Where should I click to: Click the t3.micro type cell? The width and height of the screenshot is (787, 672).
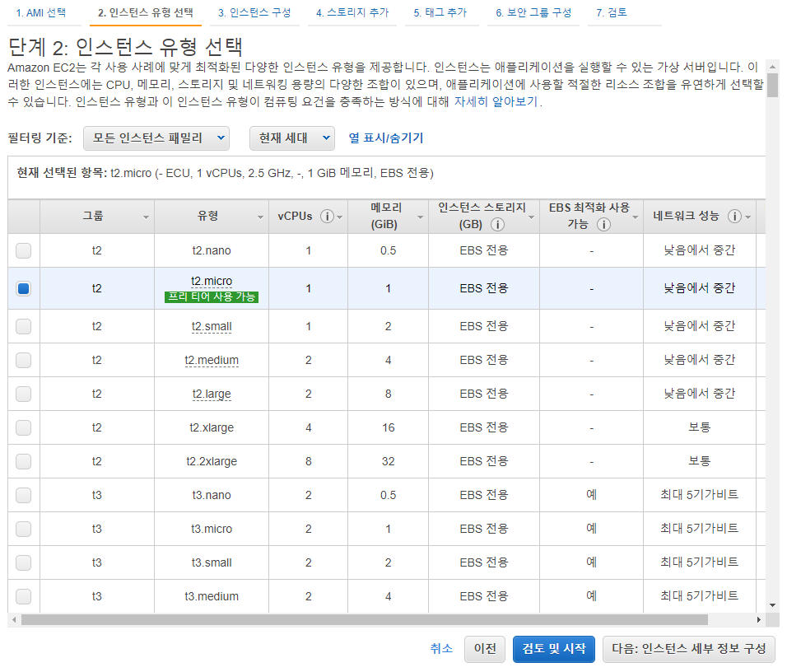click(212, 529)
